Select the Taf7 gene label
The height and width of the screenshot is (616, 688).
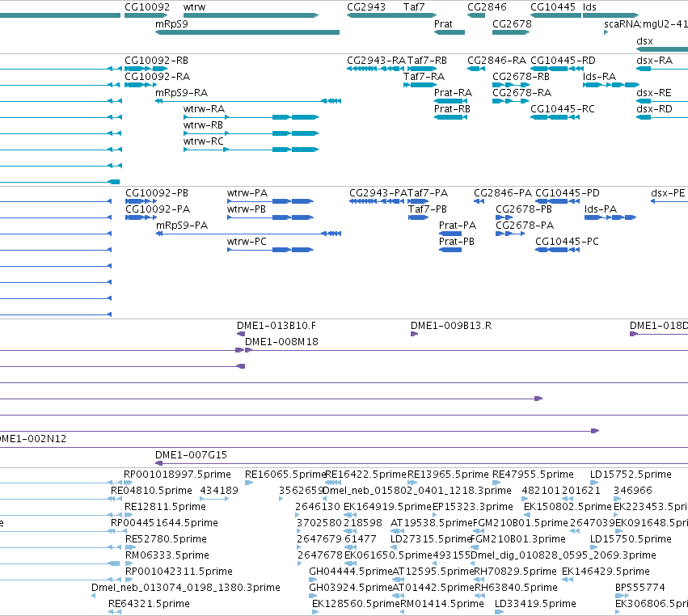(414, 7)
